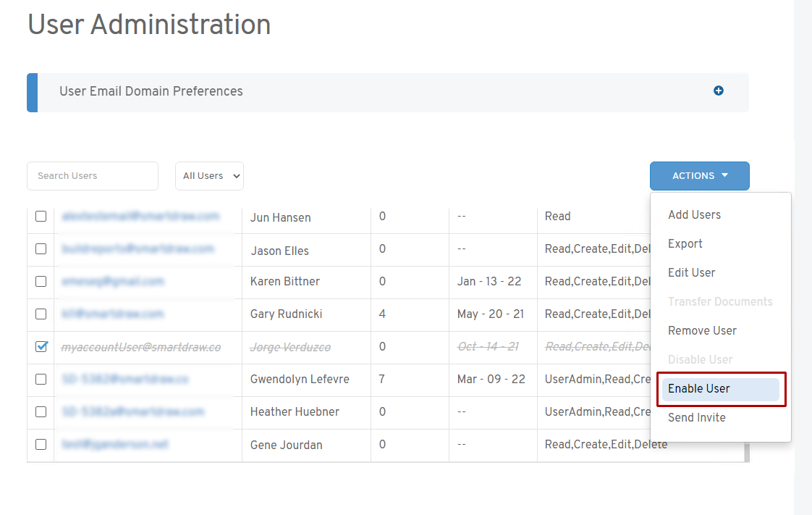The image size is (812, 515).
Task: Uncheck the Jorge Verduzco user checkbox
Action: (x=41, y=346)
